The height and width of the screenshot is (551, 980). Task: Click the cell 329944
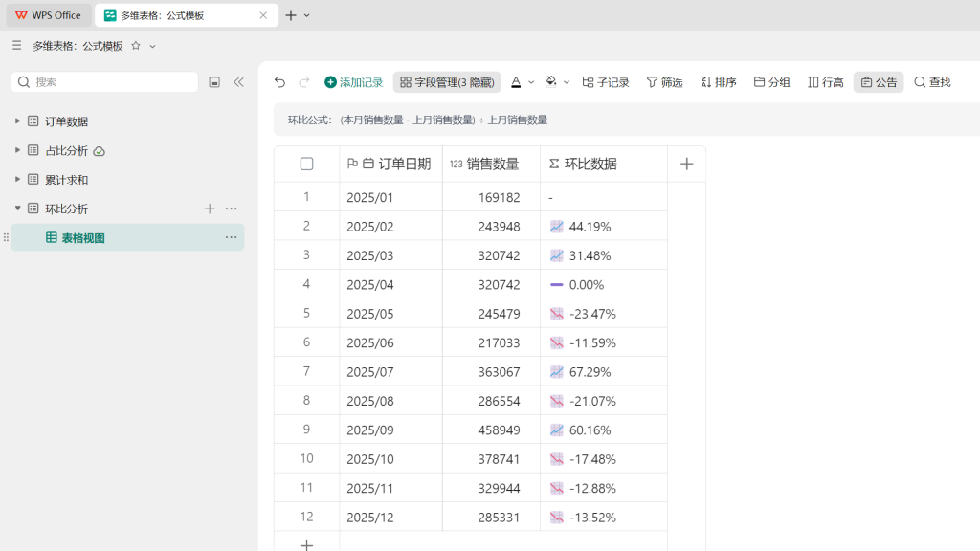491,488
